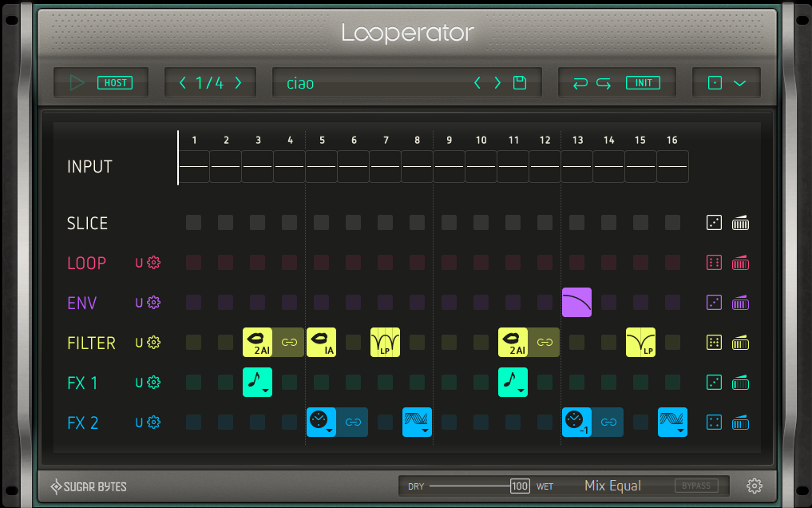Open the randomize dropdown chevron in the top bar
The width and height of the screenshot is (812, 508).
coord(739,83)
